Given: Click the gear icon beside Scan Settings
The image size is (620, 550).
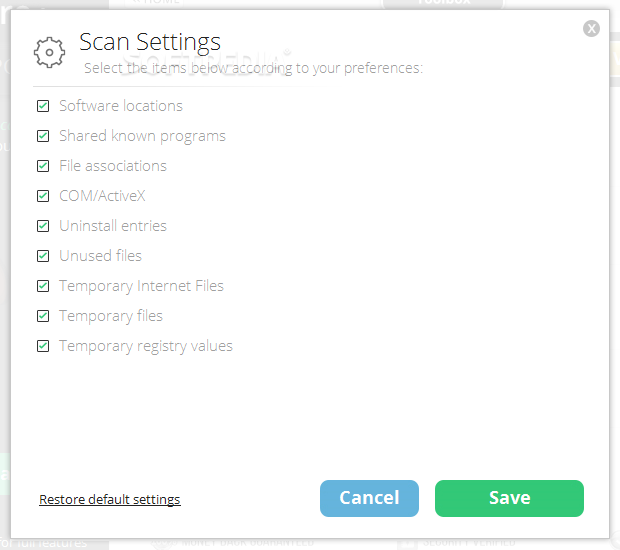Looking at the screenshot, I should click(49, 52).
